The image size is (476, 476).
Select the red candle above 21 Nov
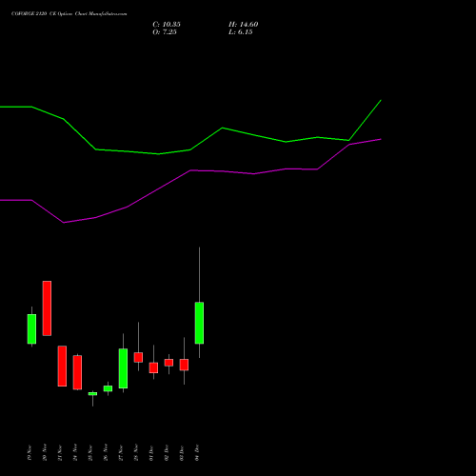click(x=62, y=366)
